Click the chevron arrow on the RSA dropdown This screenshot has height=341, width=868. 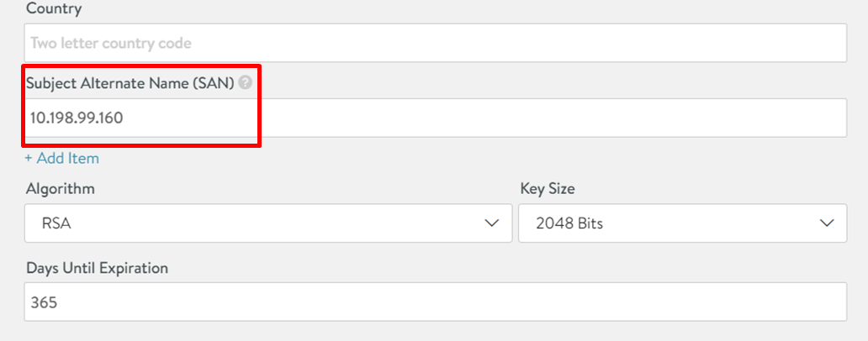(492, 223)
